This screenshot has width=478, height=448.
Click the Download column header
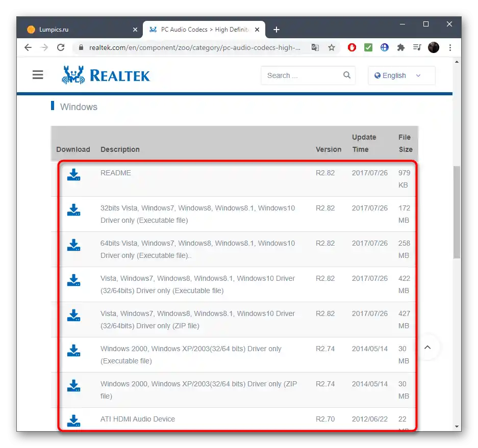coord(73,149)
